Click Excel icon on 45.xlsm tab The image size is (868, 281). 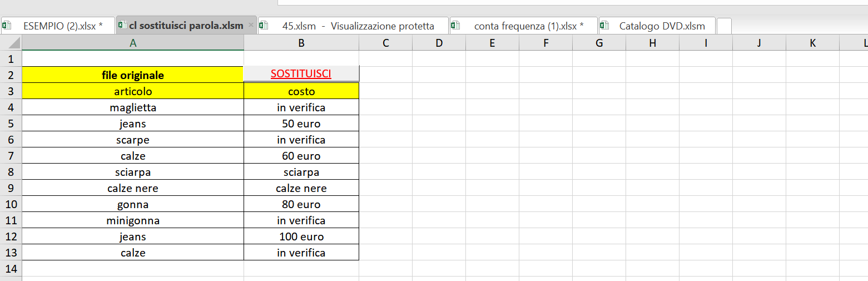[264, 26]
